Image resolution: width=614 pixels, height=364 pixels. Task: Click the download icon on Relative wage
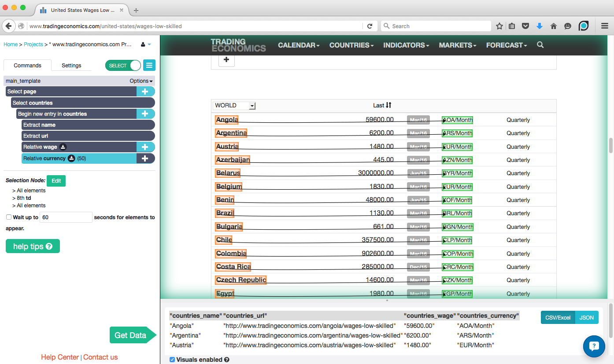[x=63, y=147]
